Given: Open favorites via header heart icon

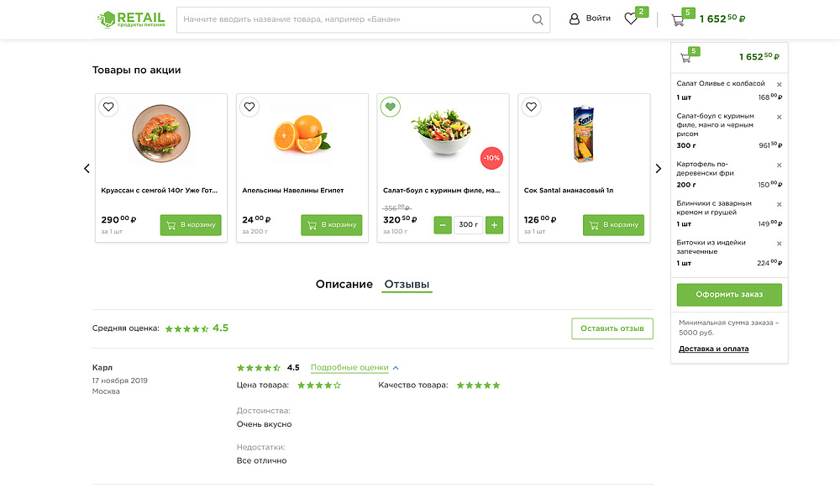Looking at the screenshot, I should [x=631, y=18].
